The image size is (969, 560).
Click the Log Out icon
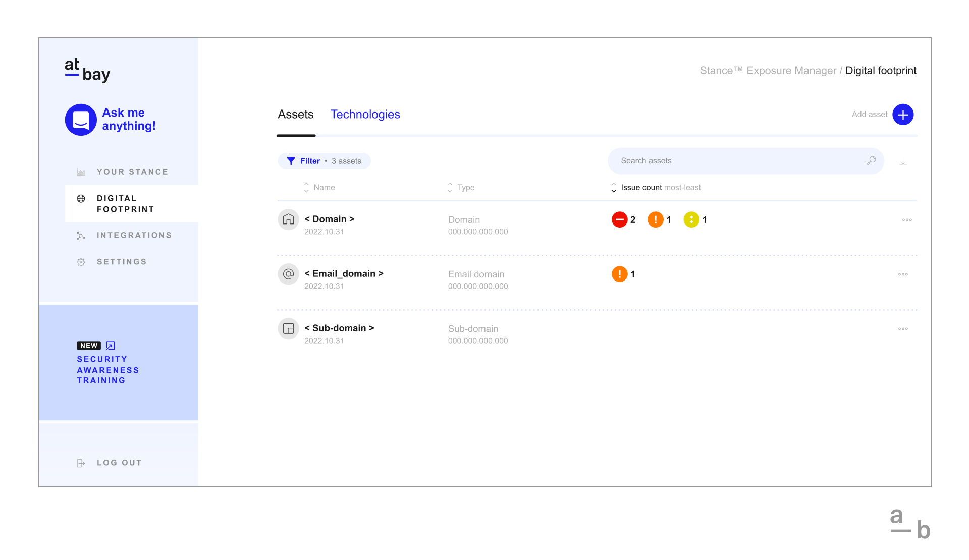(x=81, y=462)
